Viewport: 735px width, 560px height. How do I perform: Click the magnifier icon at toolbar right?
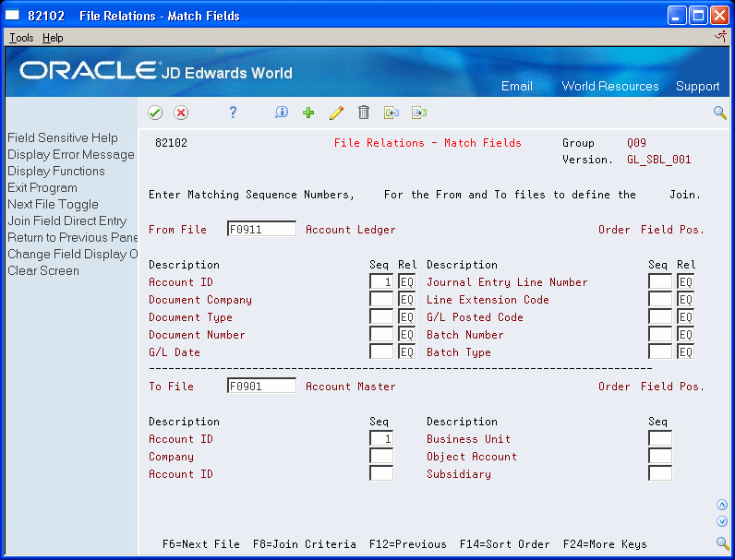tap(720, 113)
